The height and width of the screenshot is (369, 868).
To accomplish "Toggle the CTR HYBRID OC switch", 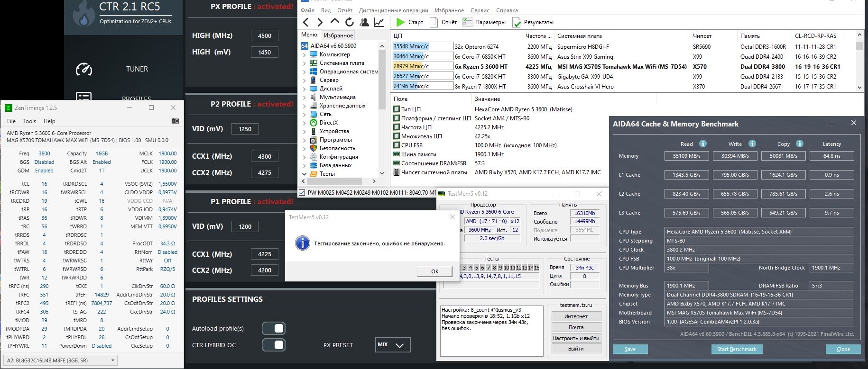I will point(274,345).
